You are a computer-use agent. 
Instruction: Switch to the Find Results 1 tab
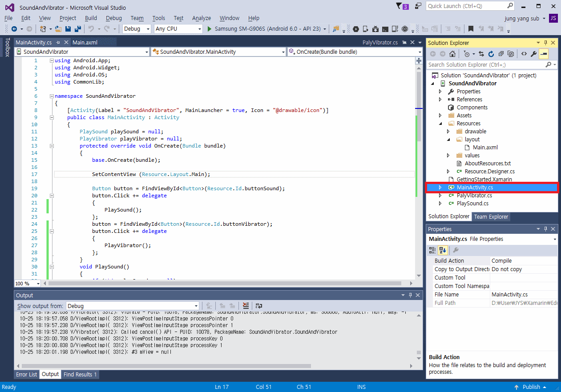click(x=80, y=375)
